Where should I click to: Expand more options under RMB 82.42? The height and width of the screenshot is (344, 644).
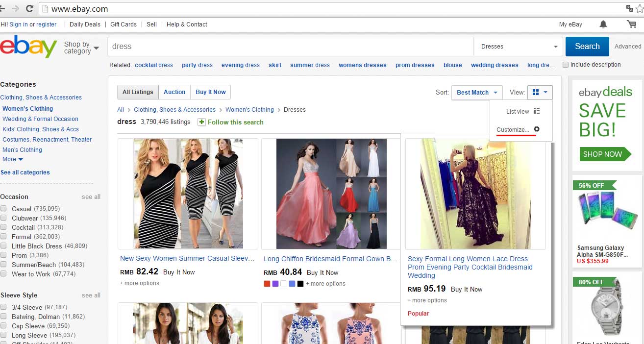click(x=140, y=283)
